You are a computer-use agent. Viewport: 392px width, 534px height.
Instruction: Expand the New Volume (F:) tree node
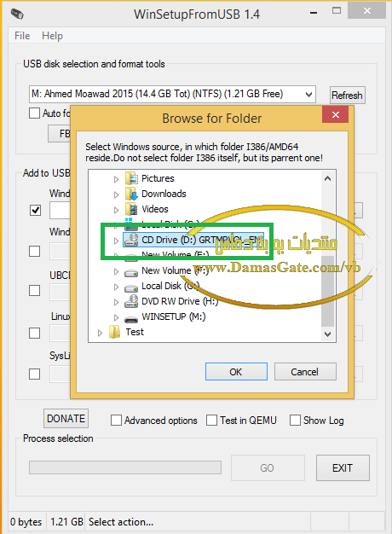click(x=116, y=271)
